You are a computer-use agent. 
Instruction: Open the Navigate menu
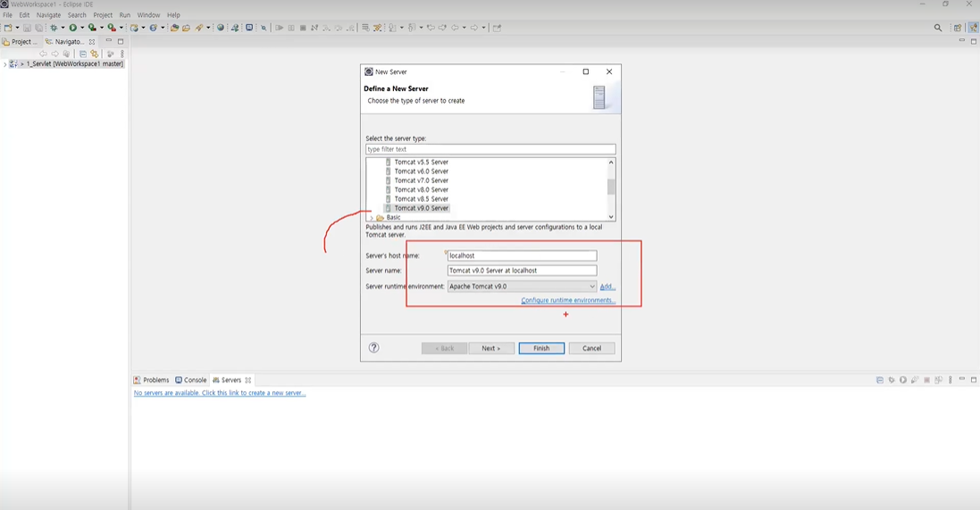(49, 15)
